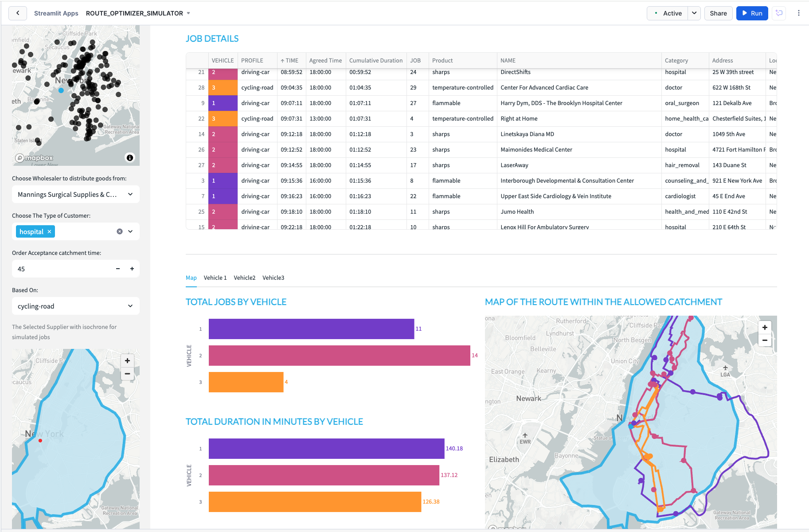
Task: Switch to the Vehicle3 tab
Action: tap(273, 278)
